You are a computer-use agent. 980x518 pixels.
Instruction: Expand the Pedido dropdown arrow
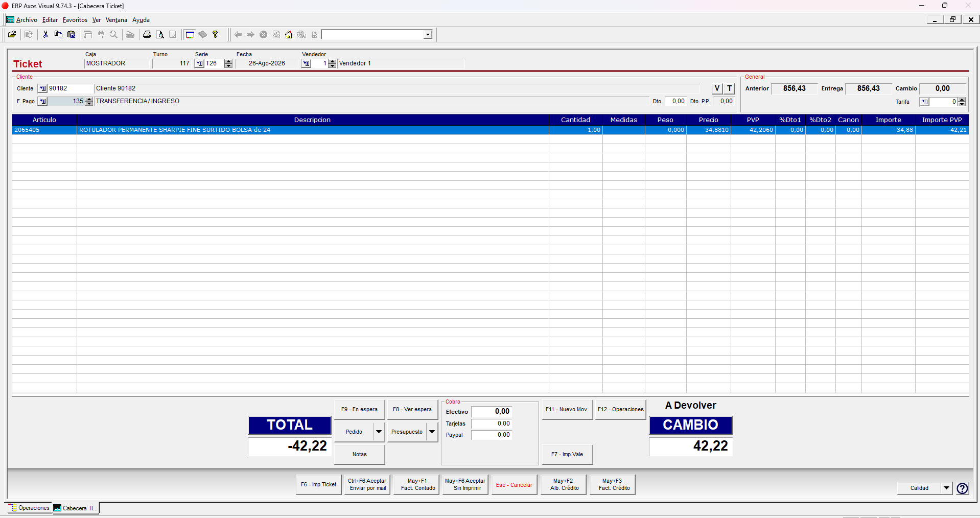coord(379,432)
